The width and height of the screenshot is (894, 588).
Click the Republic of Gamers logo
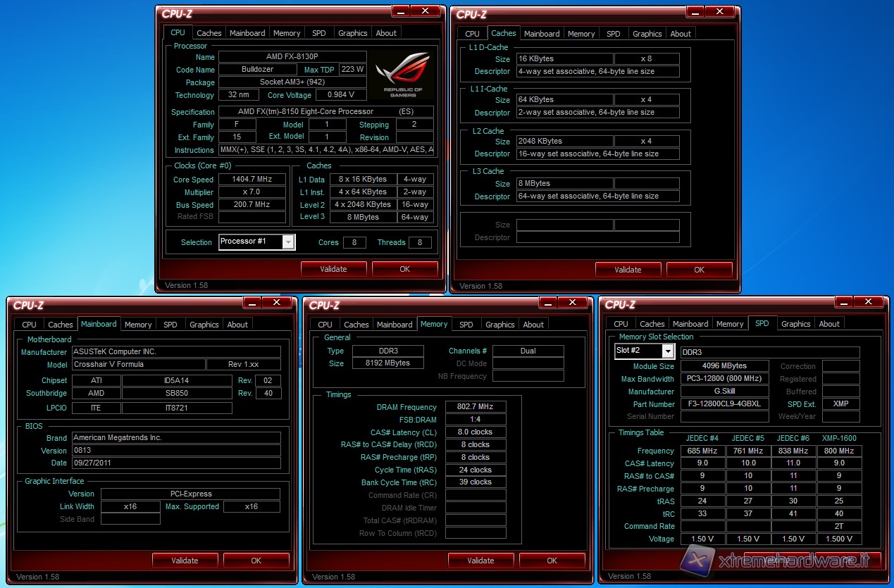(403, 76)
